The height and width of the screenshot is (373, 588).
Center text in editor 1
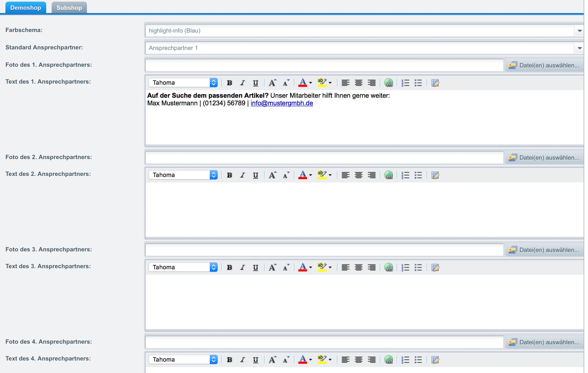point(359,83)
